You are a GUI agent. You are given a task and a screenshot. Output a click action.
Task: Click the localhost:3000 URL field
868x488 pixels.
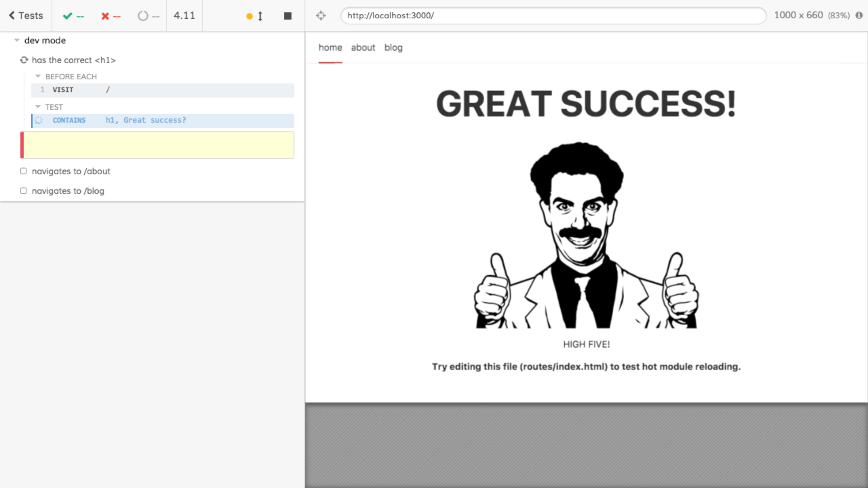pyautogui.click(x=553, y=16)
